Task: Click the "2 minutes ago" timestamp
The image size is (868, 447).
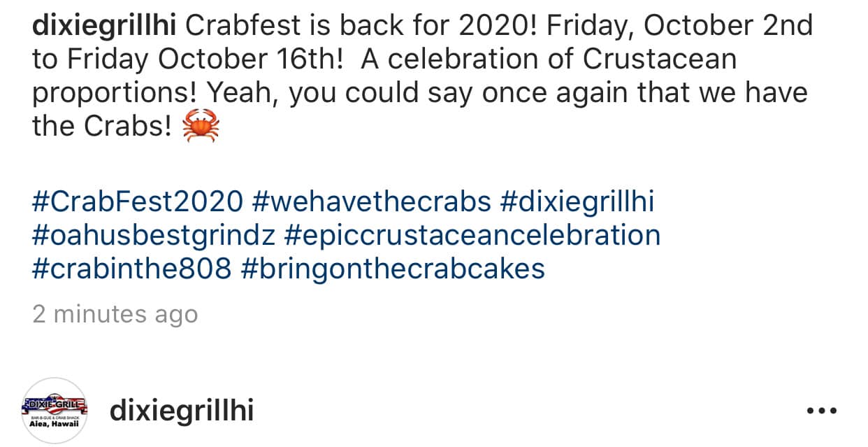Action: tap(115, 315)
